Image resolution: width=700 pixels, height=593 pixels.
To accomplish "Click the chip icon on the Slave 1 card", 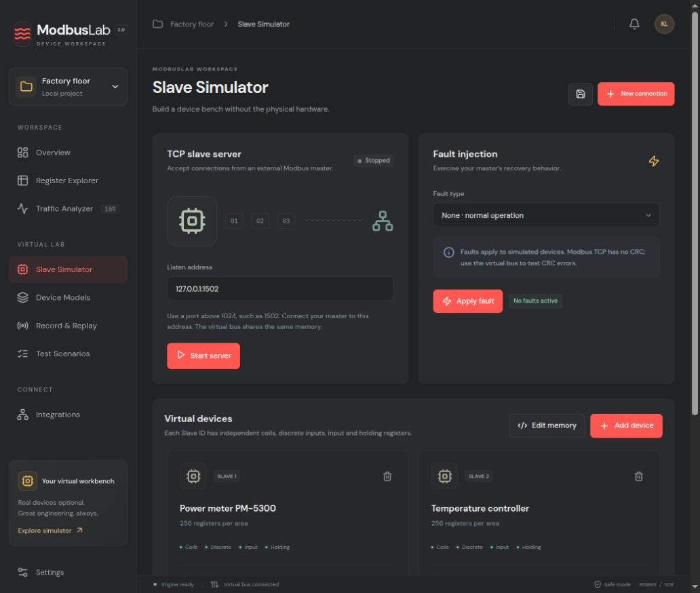I will [193, 476].
